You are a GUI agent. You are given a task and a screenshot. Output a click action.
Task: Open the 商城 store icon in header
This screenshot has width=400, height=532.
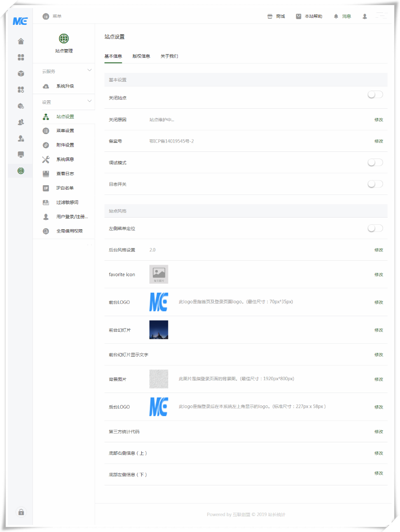pos(270,16)
